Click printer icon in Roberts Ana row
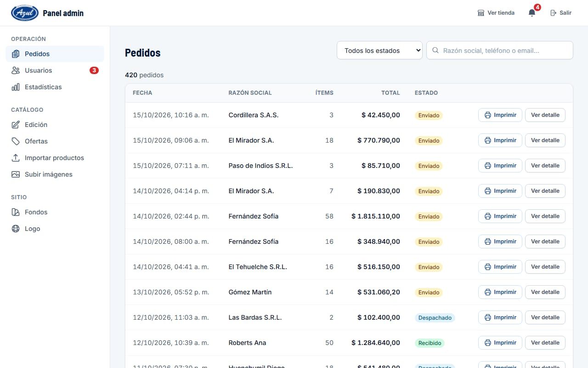The image size is (588, 368). [488, 343]
